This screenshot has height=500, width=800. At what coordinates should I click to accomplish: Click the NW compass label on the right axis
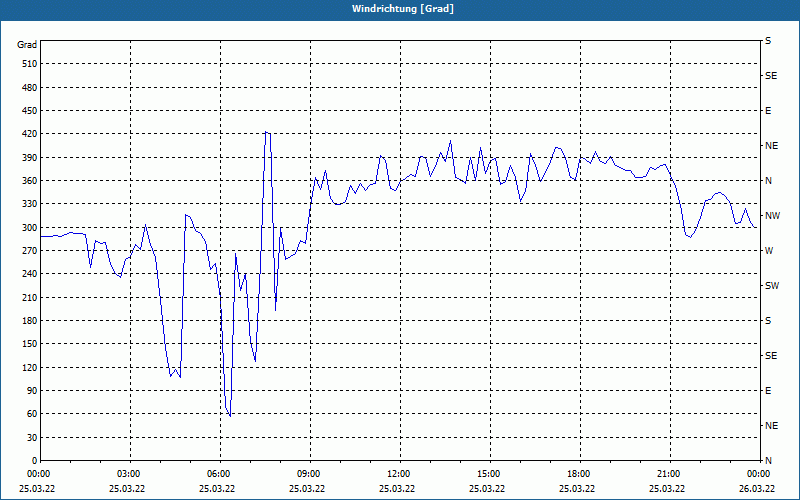click(772, 216)
